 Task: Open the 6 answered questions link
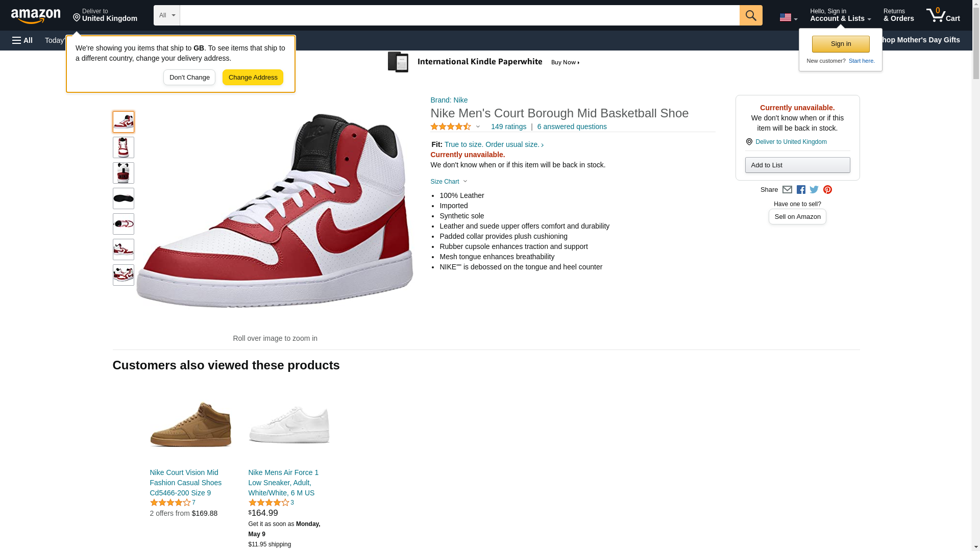pos(572,127)
